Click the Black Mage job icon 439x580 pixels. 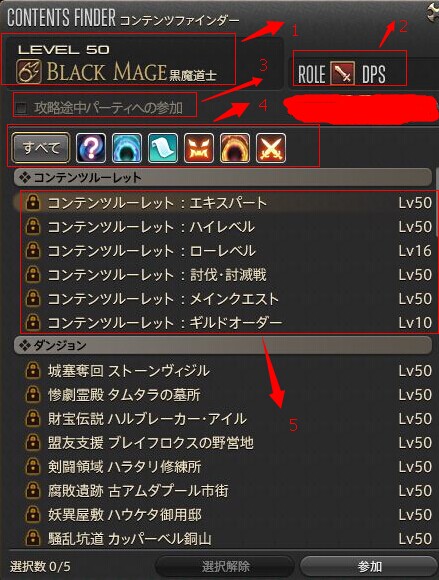pos(29,71)
